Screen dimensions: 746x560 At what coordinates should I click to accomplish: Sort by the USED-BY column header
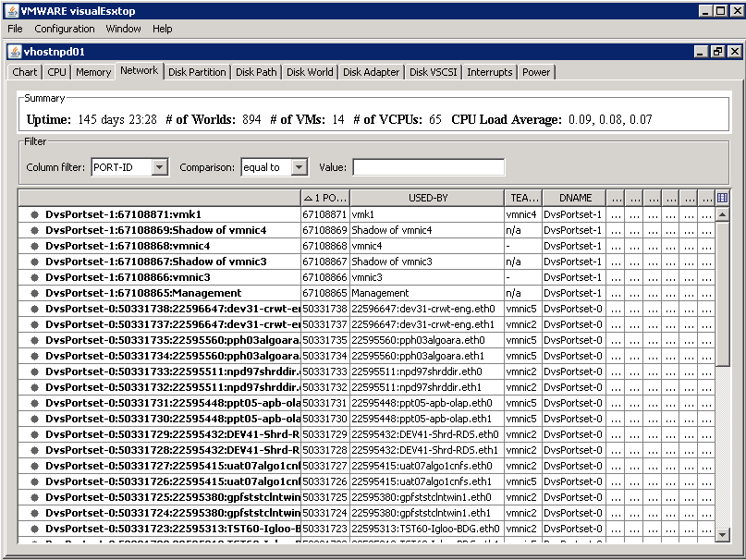pos(427,198)
